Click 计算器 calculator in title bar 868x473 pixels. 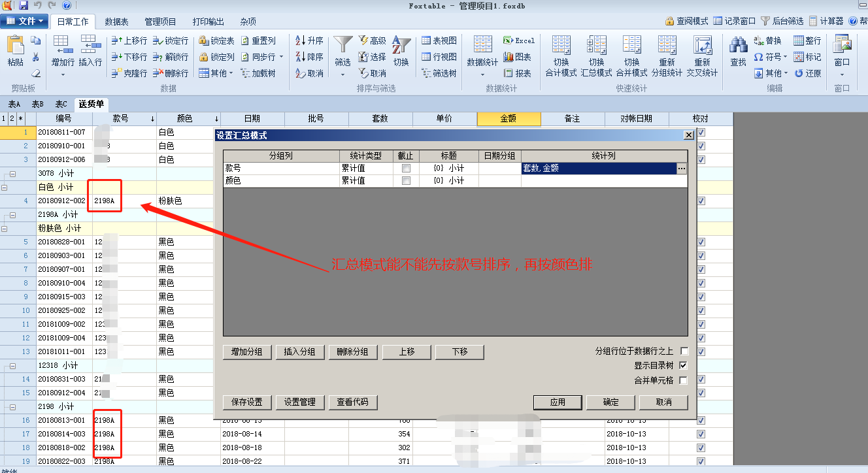click(x=826, y=21)
